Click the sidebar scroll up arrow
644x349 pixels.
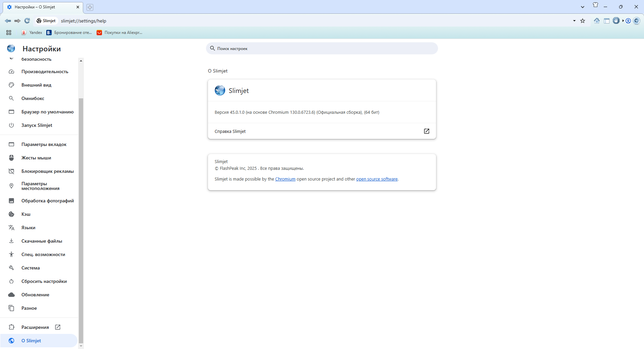pyautogui.click(x=81, y=61)
